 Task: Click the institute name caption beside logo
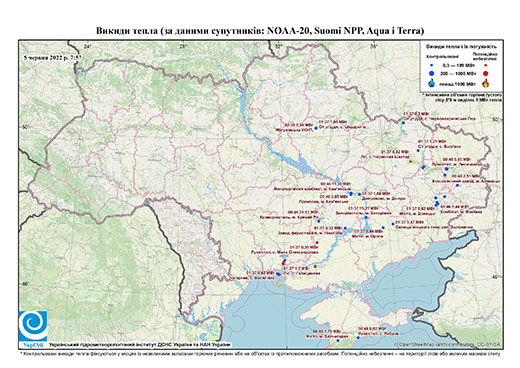pyautogui.click(x=140, y=344)
